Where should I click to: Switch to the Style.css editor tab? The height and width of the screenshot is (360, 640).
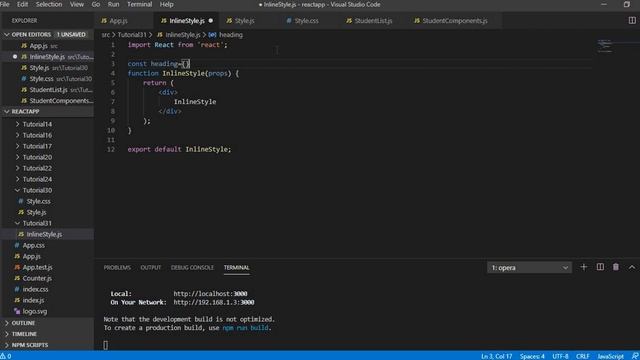[307, 20]
